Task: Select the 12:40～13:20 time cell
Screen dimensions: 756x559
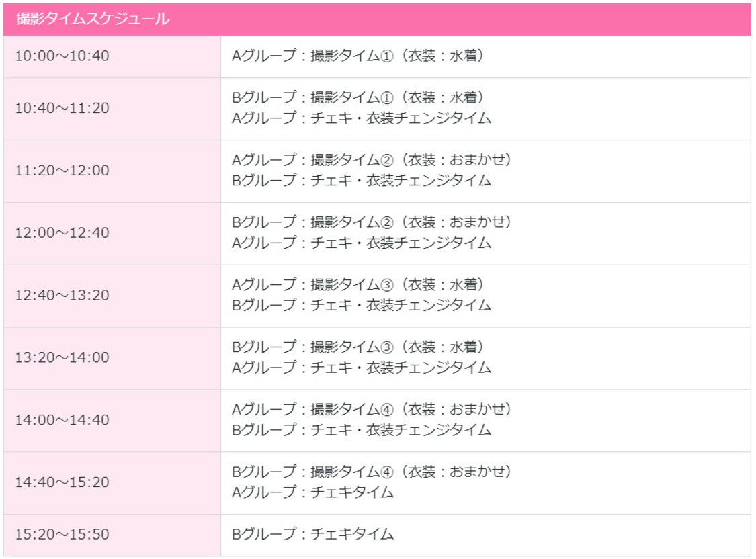Action: point(62,296)
